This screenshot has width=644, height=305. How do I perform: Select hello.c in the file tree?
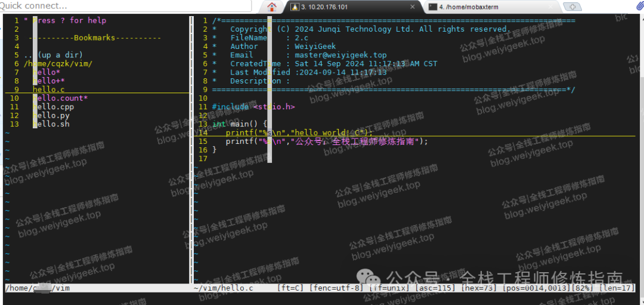click(x=48, y=89)
